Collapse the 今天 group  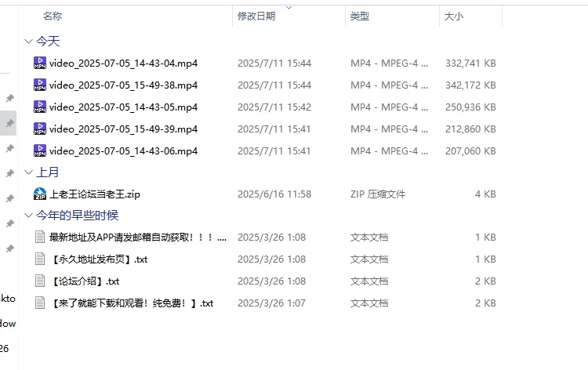pyautogui.click(x=28, y=42)
